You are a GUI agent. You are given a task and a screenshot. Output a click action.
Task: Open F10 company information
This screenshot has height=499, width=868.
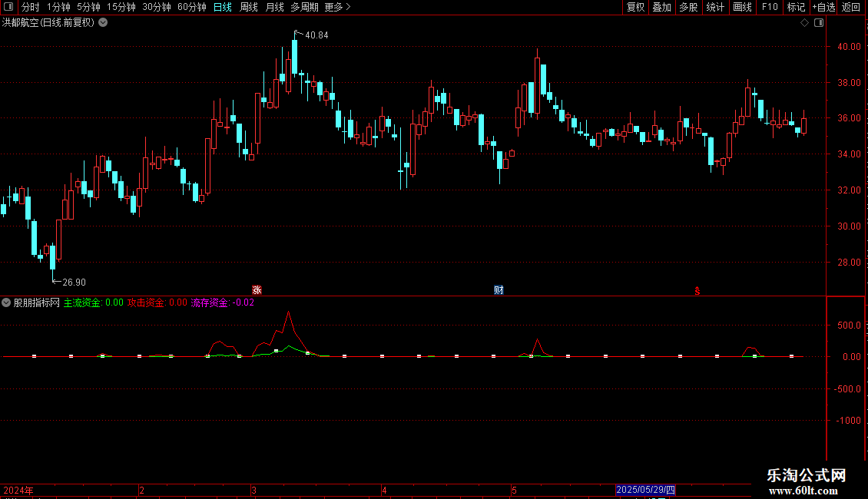770,7
